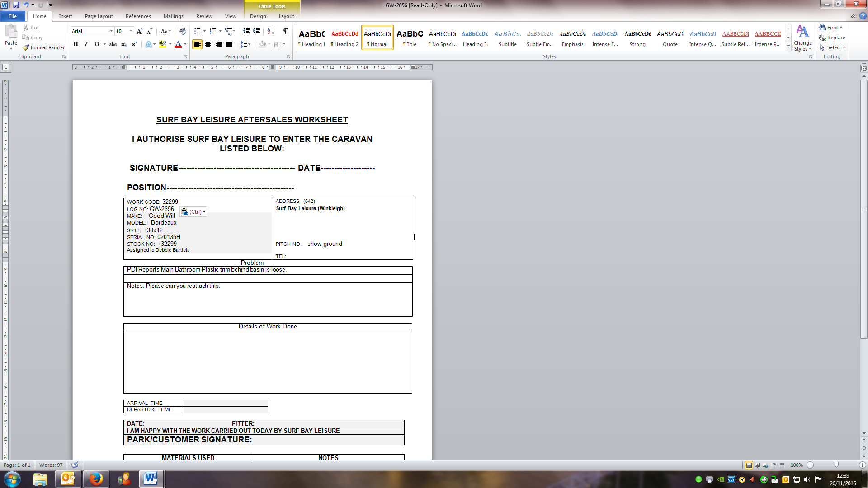
Task: Toggle Bold formatting
Action: coord(75,44)
